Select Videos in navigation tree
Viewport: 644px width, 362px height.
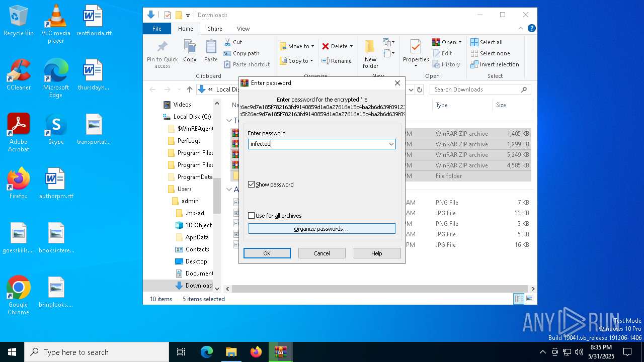pyautogui.click(x=177, y=105)
